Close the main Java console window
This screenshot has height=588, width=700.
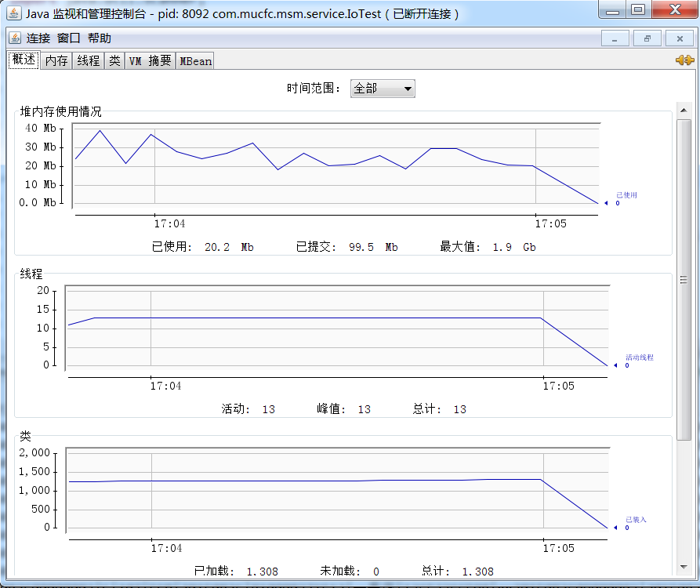click(675, 10)
